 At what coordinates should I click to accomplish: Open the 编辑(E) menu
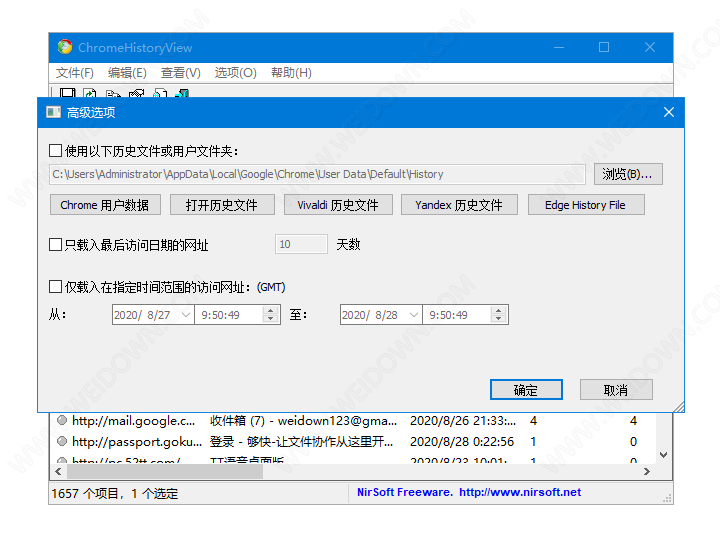pyautogui.click(x=127, y=73)
